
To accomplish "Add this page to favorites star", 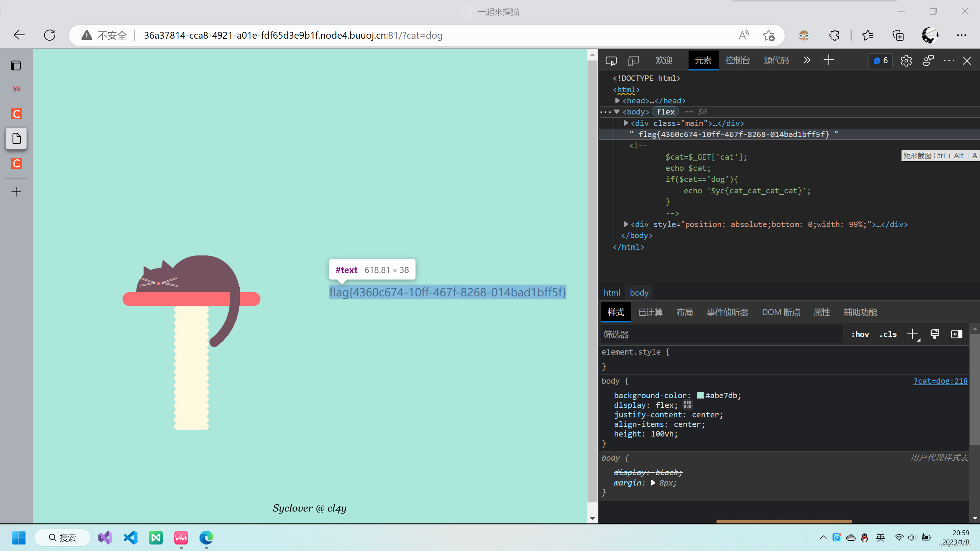I will 769,35.
